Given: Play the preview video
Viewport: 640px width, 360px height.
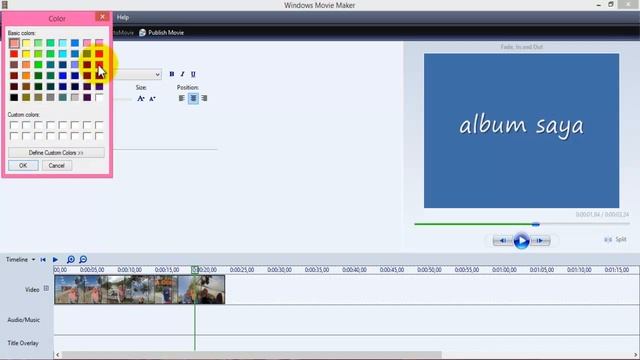Looking at the screenshot, I should 521,241.
